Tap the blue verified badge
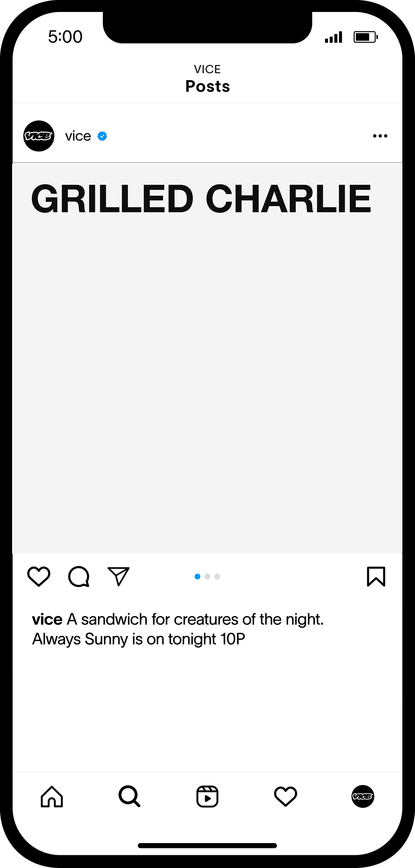Viewport: 415px width, 868px height. pos(102,136)
